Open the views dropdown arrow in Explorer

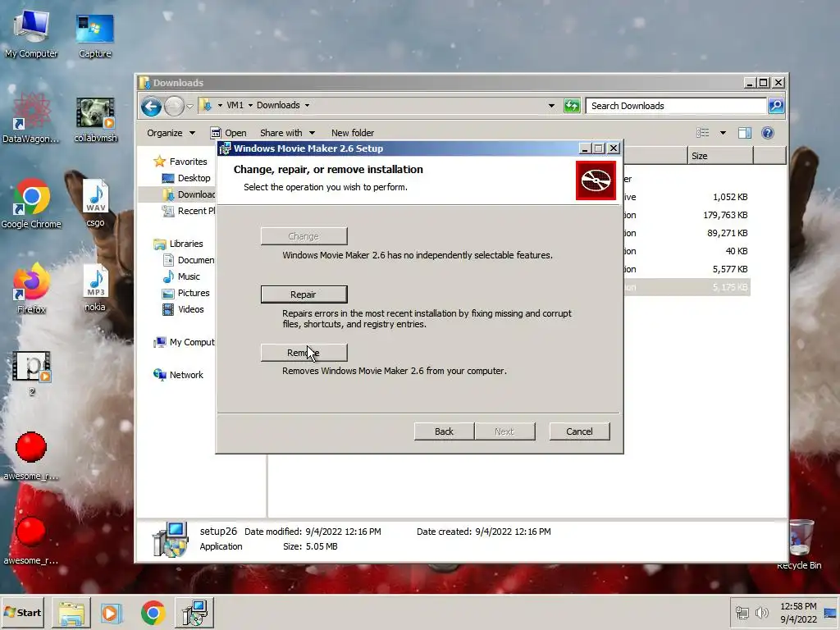pyautogui.click(x=723, y=133)
